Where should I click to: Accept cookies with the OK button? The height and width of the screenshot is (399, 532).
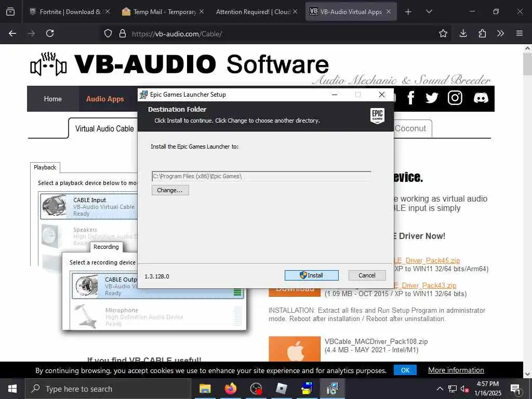(x=405, y=370)
